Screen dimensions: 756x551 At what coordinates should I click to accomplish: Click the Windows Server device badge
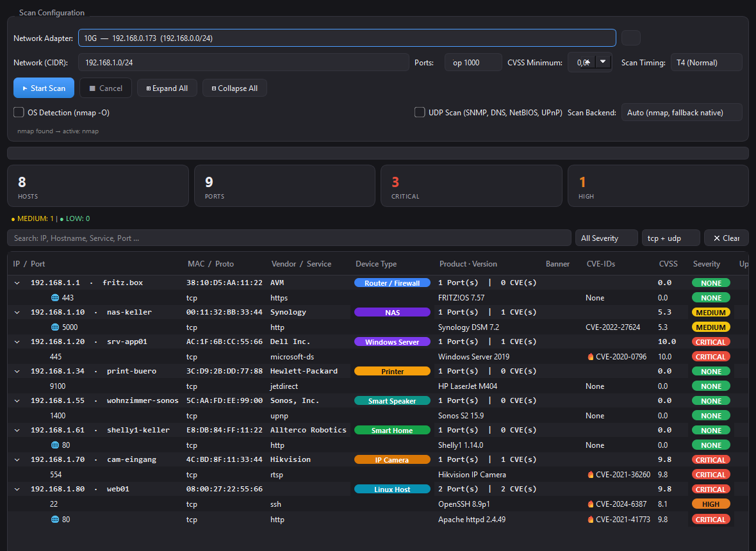click(x=392, y=341)
